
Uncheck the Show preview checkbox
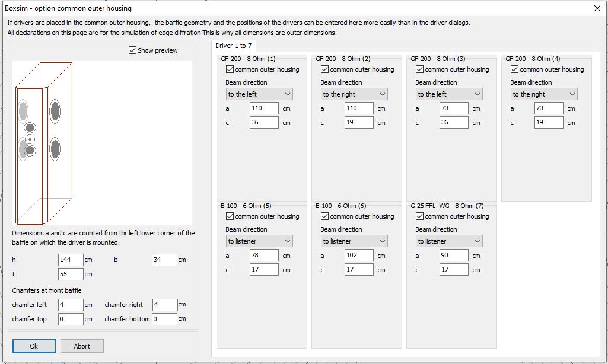[132, 50]
